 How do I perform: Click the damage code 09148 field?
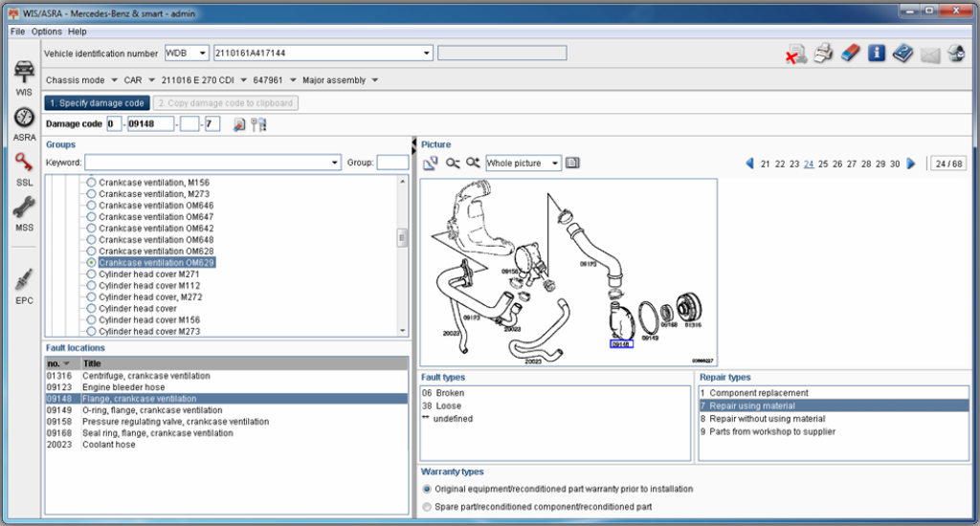click(150, 123)
